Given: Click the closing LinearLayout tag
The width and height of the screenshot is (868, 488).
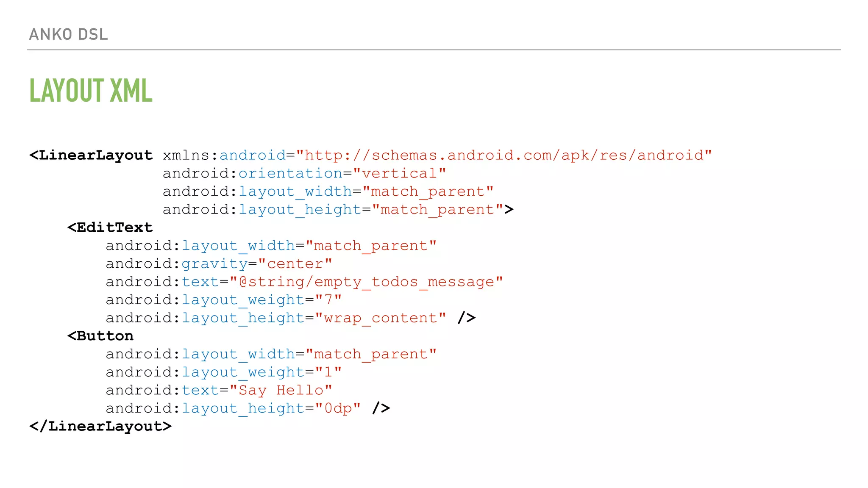Looking at the screenshot, I should click(100, 426).
